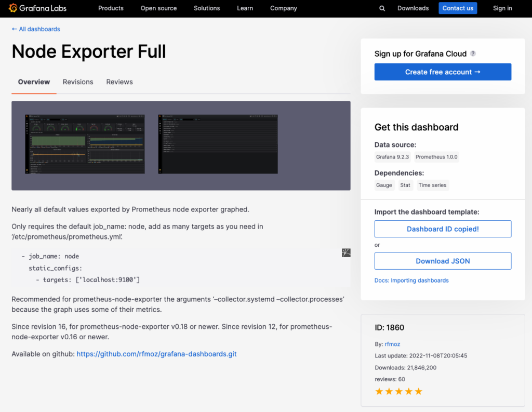Viewport: 532px width, 412px height.
Task: Open the Solutions menu
Action: tap(207, 8)
